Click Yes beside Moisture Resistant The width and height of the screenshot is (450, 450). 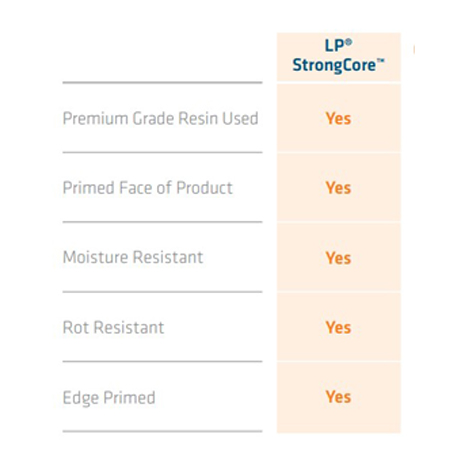338,258
